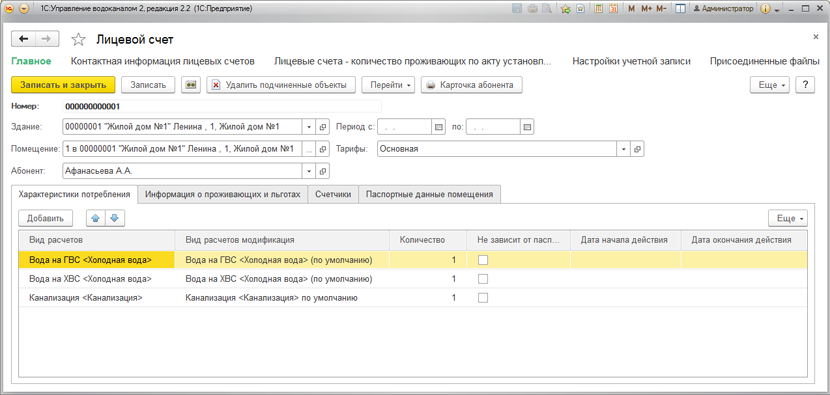Mark form as favorite with star icon
Image resolution: width=830 pixels, height=395 pixels.
[x=78, y=39]
